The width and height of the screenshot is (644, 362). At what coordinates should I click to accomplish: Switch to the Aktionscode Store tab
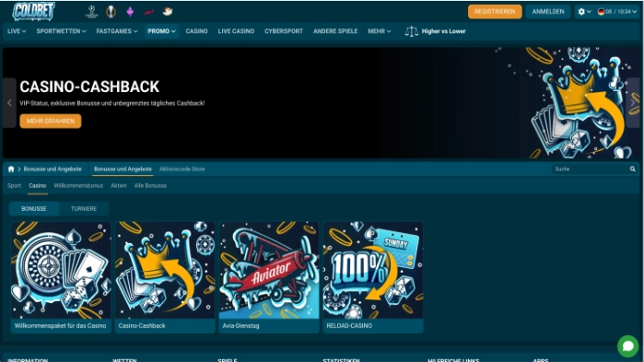(x=181, y=169)
